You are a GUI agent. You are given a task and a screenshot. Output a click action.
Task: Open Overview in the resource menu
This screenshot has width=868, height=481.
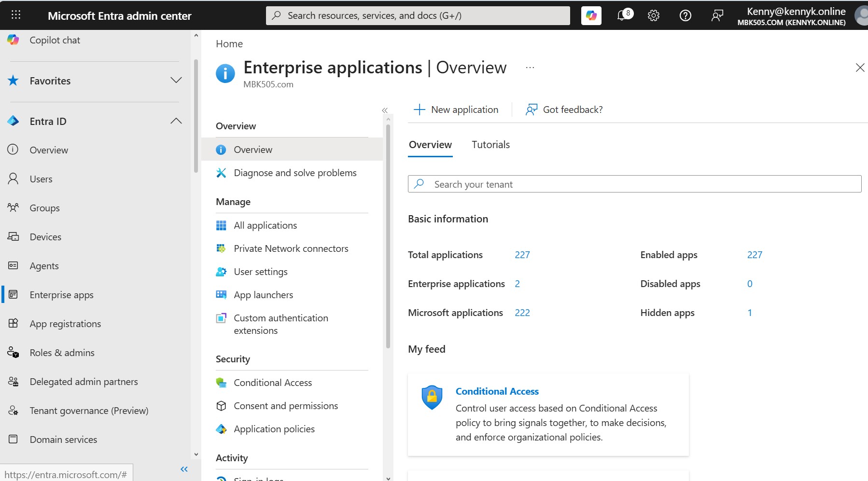292,150
